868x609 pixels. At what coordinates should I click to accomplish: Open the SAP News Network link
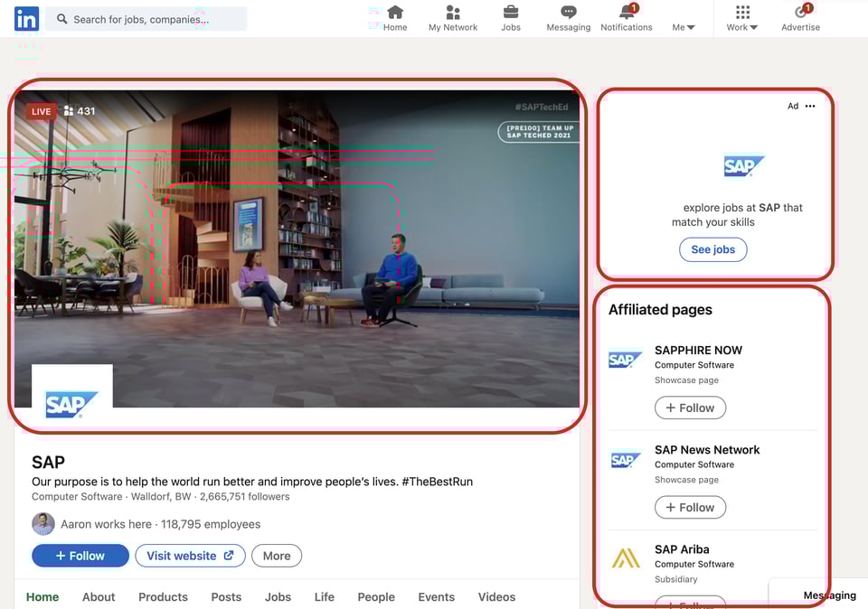pyautogui.click(x=707, y=450)
